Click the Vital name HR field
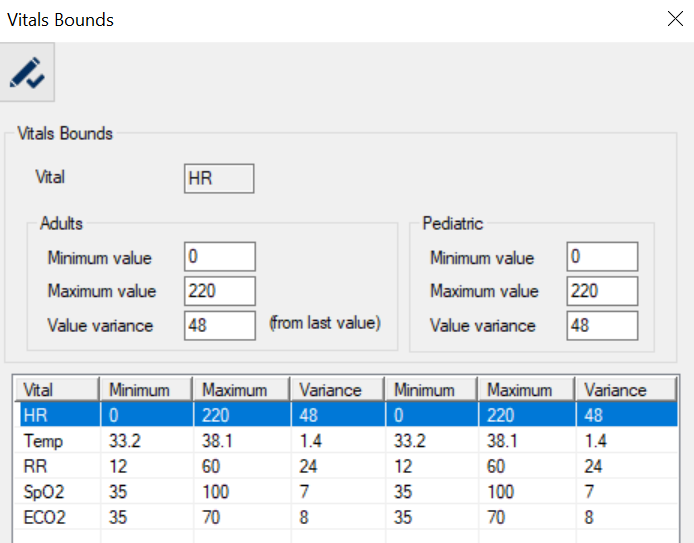This screenshot has height=543, width=694. [219, 179]
